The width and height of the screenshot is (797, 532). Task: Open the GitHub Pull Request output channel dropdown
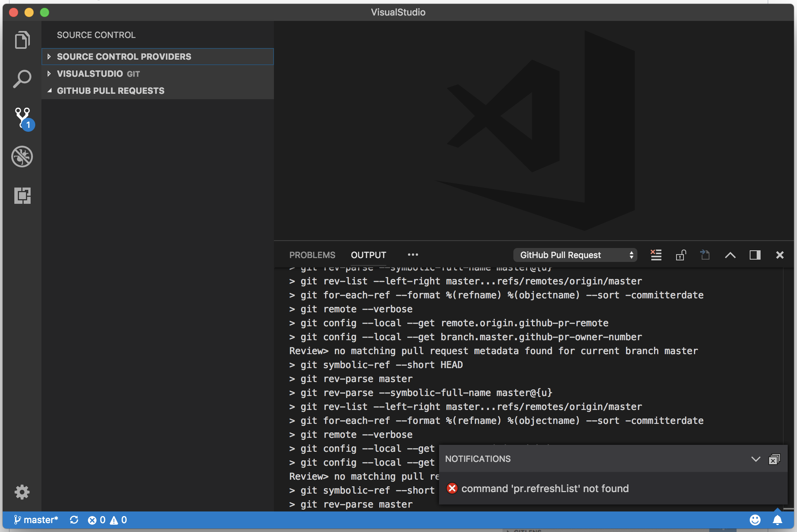point(575,255)
